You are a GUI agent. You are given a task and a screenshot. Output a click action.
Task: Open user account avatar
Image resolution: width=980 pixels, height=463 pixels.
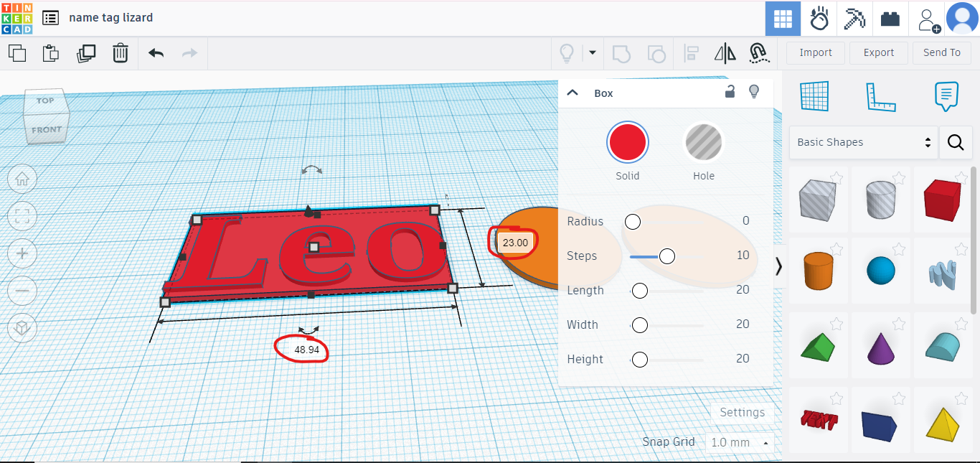(x=963, y=18)
